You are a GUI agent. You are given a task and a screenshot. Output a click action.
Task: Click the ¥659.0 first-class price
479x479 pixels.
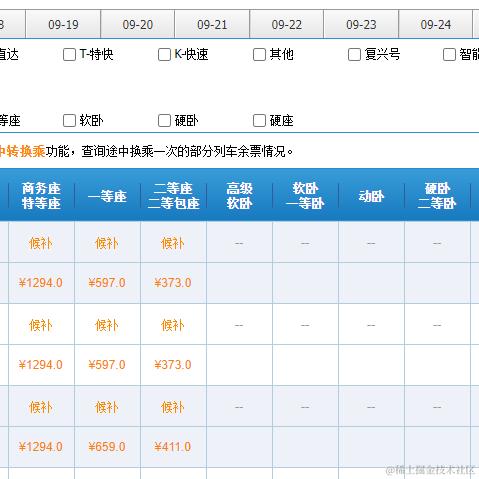tap(107, 447)
